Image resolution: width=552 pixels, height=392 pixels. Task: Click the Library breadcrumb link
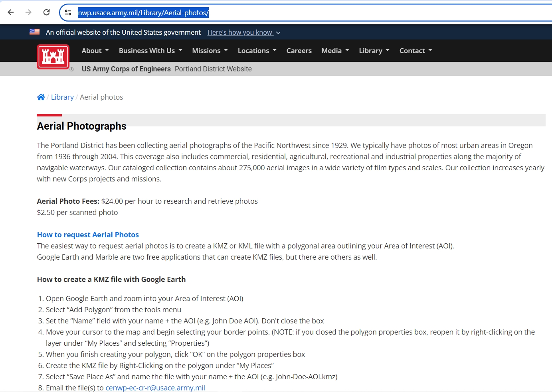tap(62, 97)
